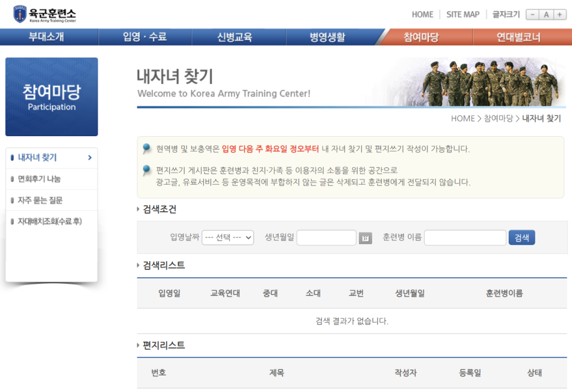Open the 병영생활 menu
Image resolution: width=572 pixels, height=392 pixels.
coord(327,37)
